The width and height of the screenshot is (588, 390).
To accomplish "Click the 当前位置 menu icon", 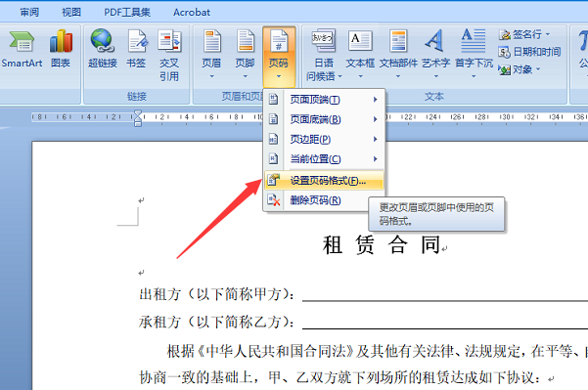I will [x=274, y=159].
